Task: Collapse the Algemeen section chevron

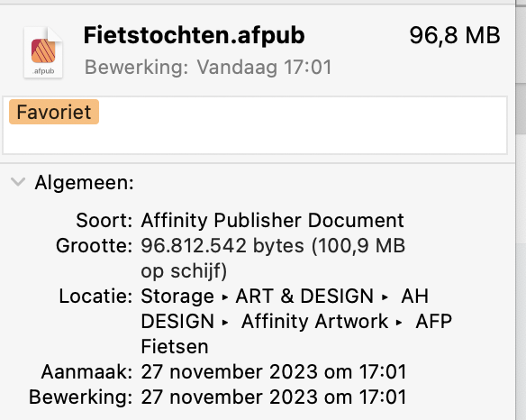Action: coord(18,182)
